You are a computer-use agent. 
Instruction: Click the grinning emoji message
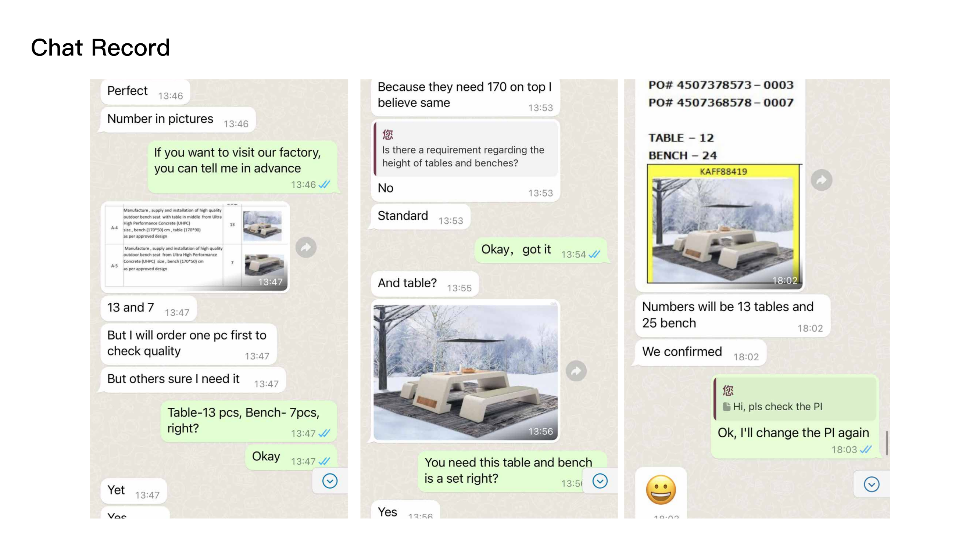point(661,490)
